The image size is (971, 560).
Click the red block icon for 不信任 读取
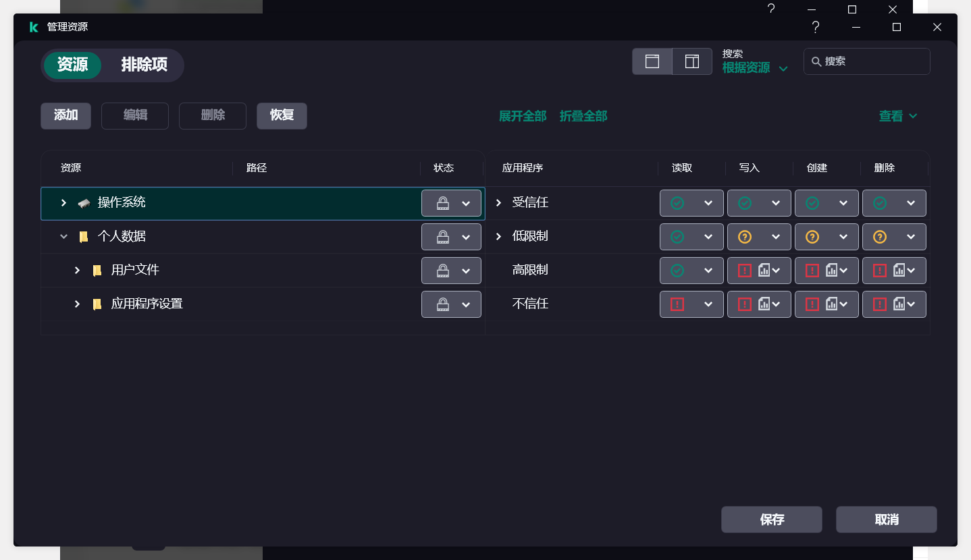pos(677,304)
